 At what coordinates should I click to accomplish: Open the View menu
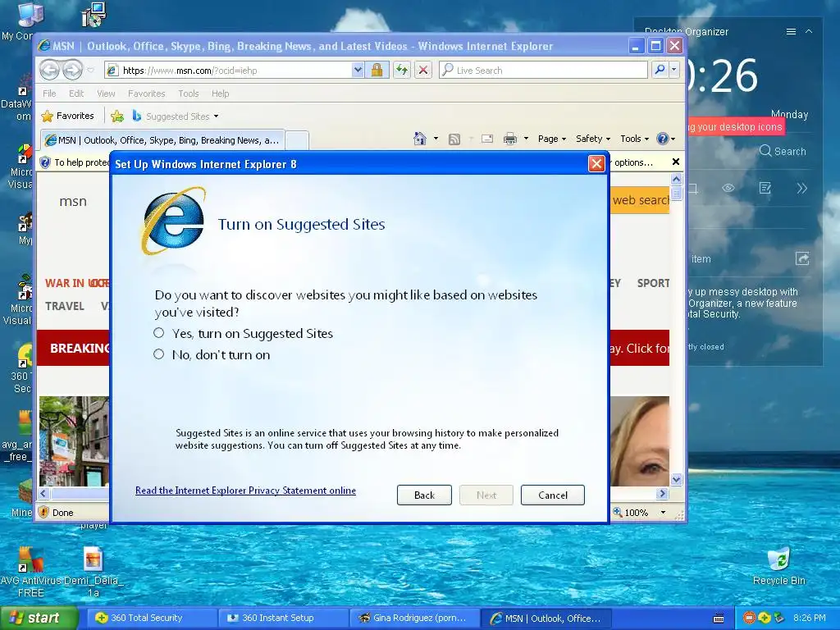pos(106,94)
